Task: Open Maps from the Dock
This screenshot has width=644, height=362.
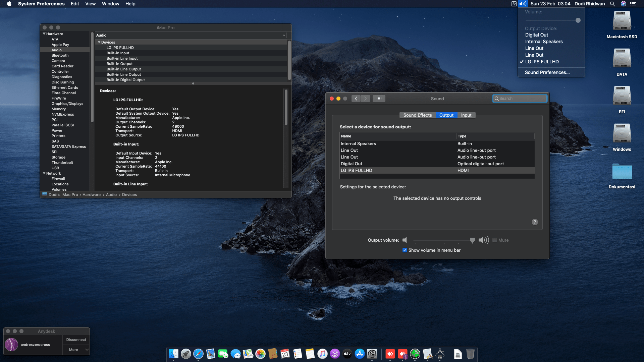Action: [248, 354]
